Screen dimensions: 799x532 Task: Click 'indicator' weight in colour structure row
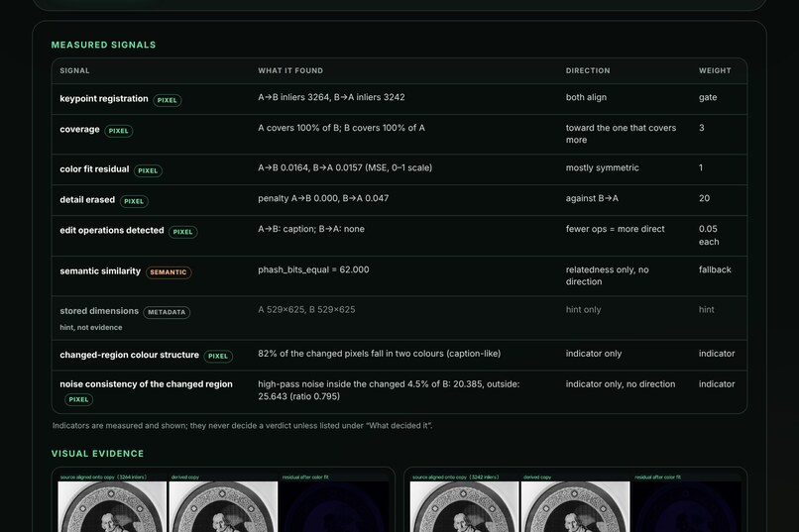tap(717, 354)
